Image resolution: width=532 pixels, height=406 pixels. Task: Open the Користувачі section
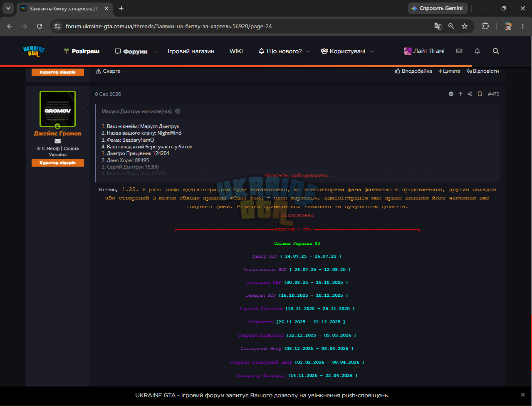pos(343,51)
